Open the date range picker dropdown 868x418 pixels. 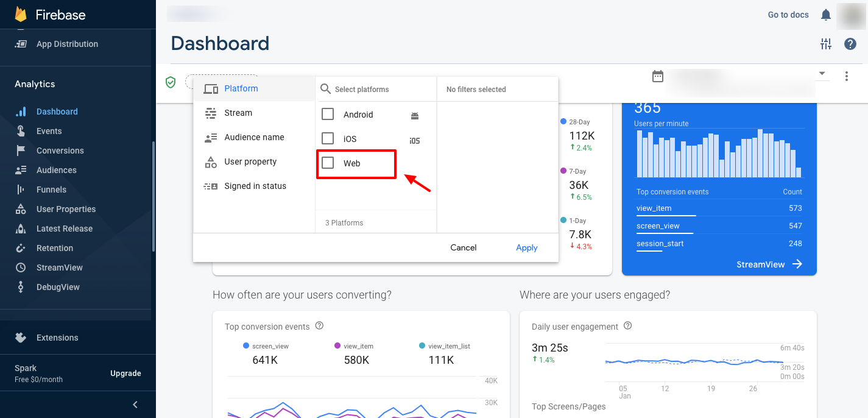tap(821, 73)
